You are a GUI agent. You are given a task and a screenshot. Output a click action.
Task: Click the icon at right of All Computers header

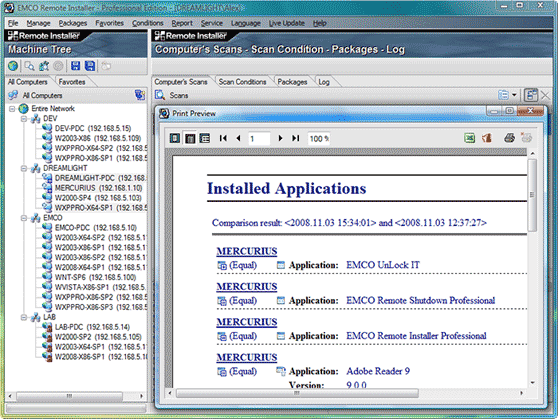140,95
